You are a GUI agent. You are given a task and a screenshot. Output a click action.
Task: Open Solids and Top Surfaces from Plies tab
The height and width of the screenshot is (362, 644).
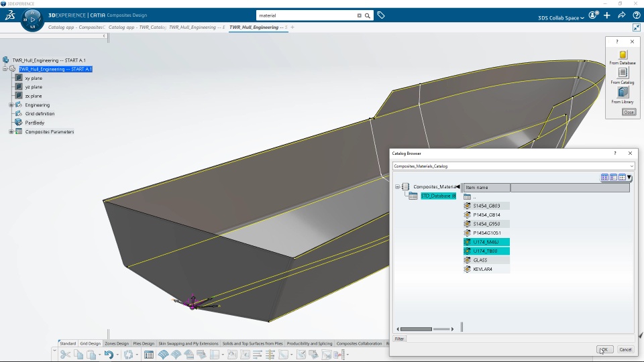tap(253, 343)
